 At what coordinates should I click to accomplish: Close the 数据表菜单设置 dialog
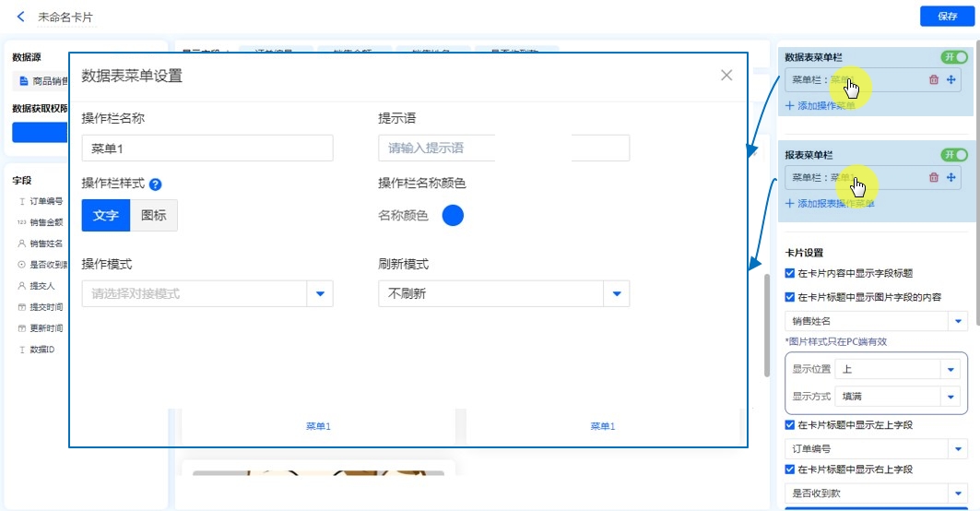[x=726, y=76]
